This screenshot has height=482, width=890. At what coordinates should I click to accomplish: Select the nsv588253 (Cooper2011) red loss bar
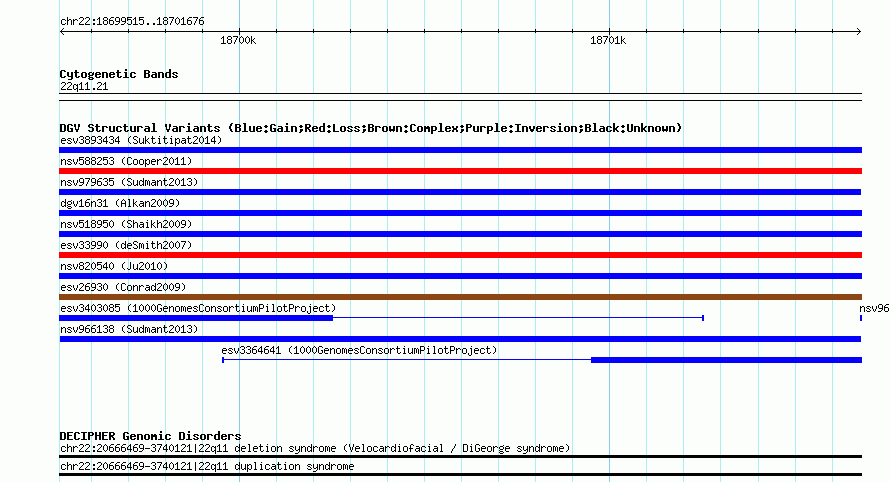(460, 171)
